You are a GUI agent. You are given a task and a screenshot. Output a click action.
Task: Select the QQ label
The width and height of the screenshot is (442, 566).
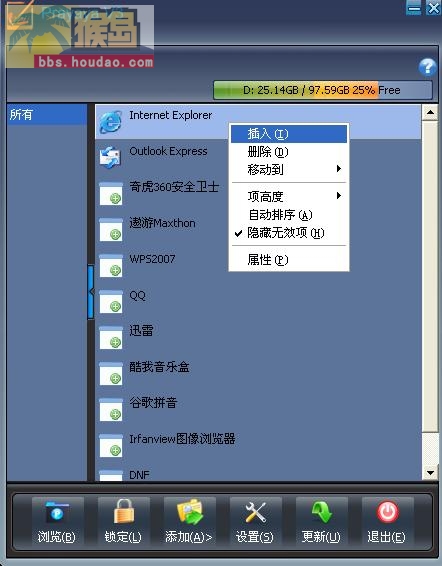pyautogui.click(x=137, y=295)
